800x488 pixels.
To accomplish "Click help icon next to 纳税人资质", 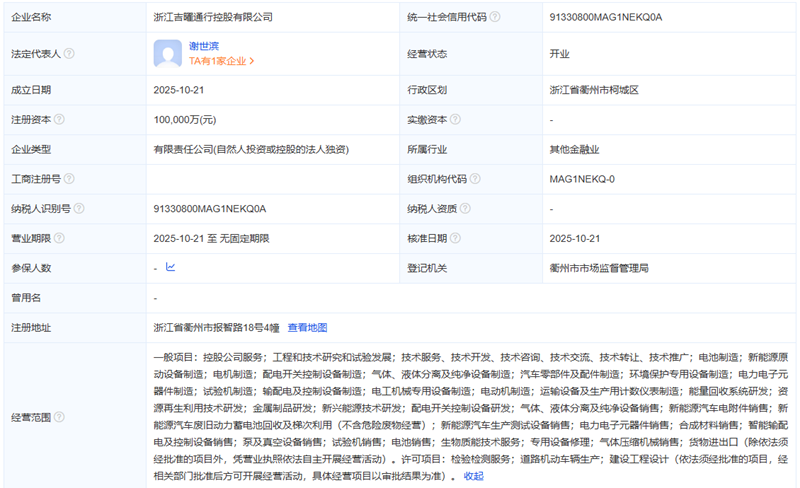I will 468,209.
